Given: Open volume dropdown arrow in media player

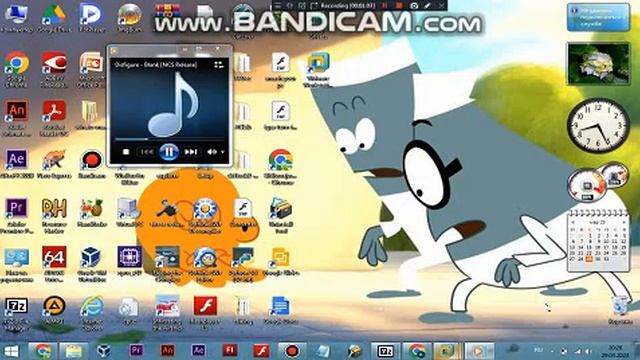Looking at the screenshot, I should click(x=222, y=152).
